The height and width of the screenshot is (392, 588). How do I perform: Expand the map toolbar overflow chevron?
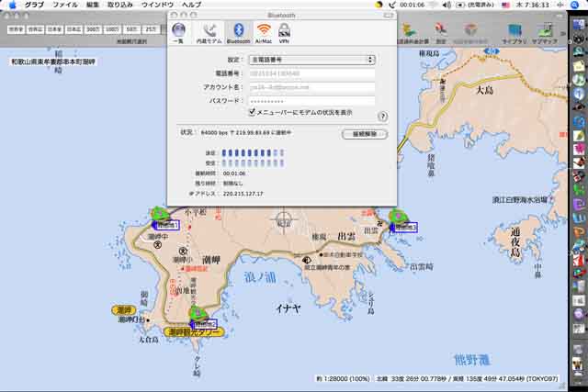click(x=562, y=33)
